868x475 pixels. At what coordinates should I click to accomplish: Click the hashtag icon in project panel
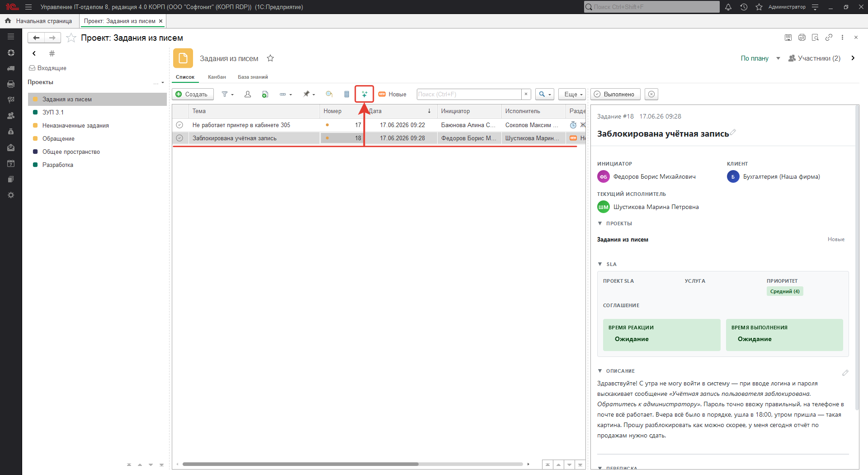point(52,53)
